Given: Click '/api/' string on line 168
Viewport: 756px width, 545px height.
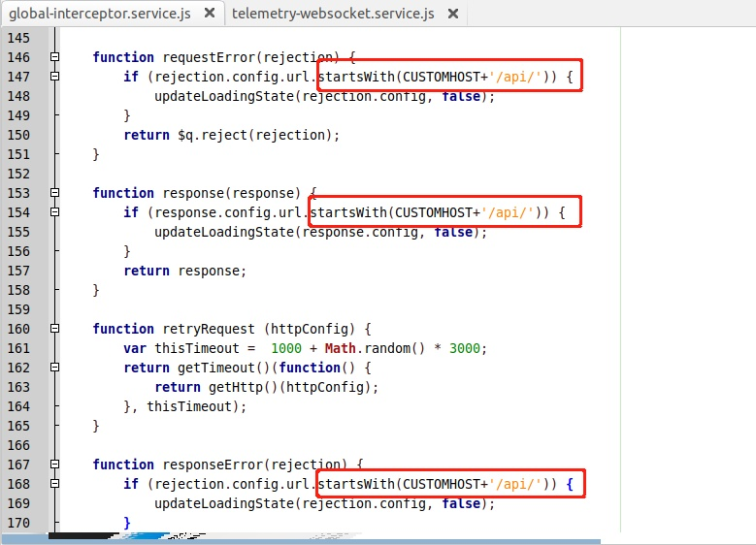Looking at the screenshot, I should click(515, 484).
